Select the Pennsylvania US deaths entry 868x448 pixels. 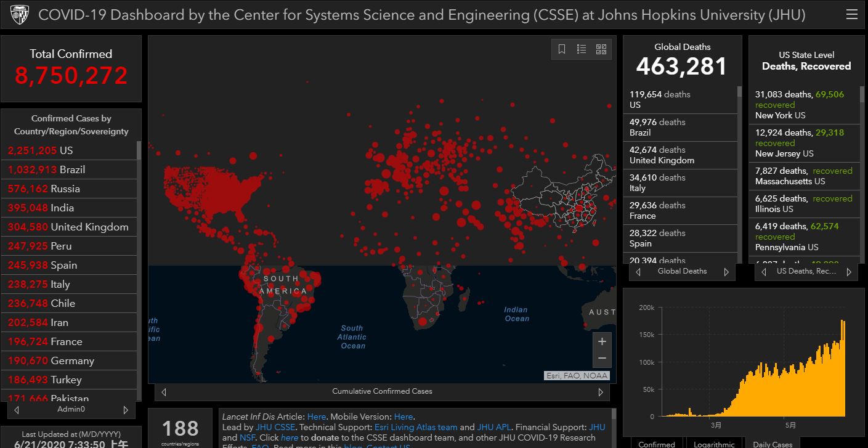[x=806, y=237]
